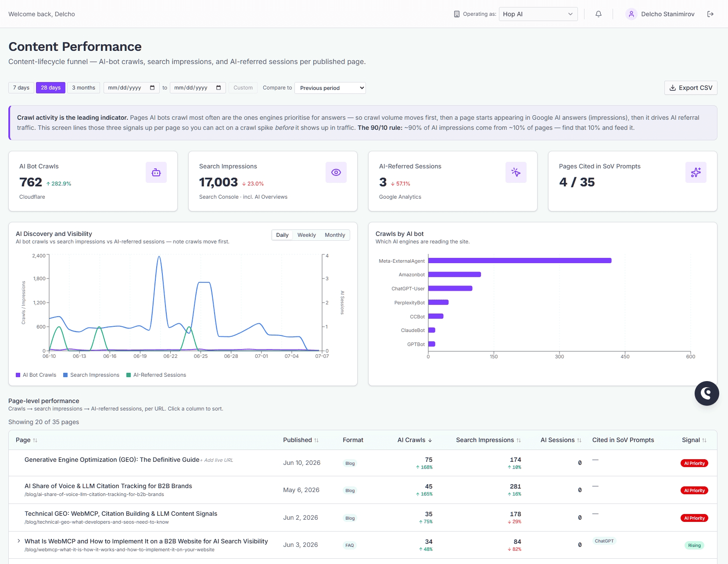Click the Custom range button

[x=243, y=88]
